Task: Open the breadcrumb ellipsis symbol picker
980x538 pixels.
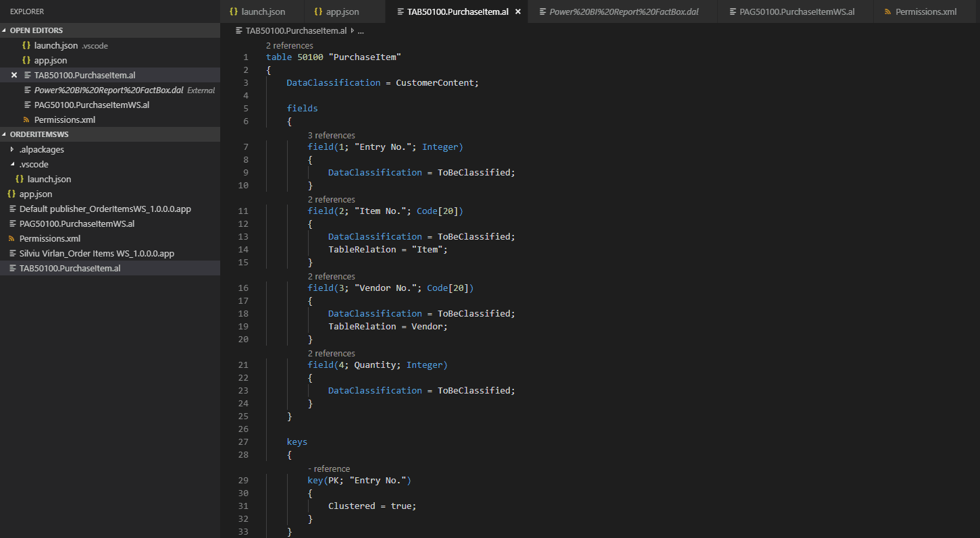Action: 361,31
